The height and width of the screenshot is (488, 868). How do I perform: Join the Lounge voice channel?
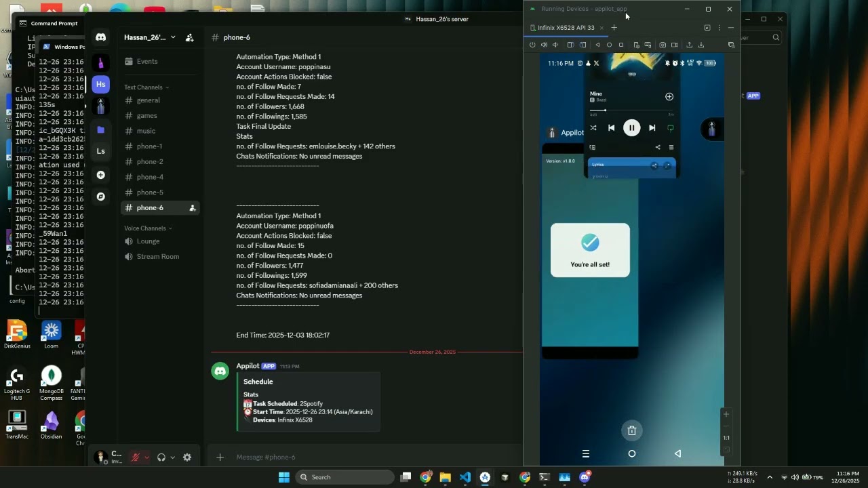click(161, 241)
